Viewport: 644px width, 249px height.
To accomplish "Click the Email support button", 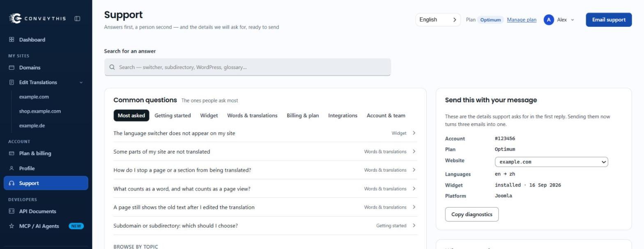I will [x=609, y=20].
